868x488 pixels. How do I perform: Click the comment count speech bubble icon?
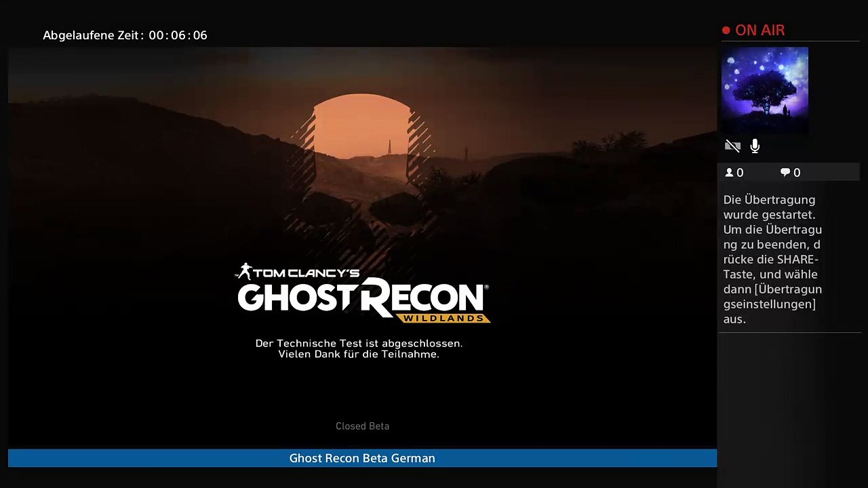785,173
